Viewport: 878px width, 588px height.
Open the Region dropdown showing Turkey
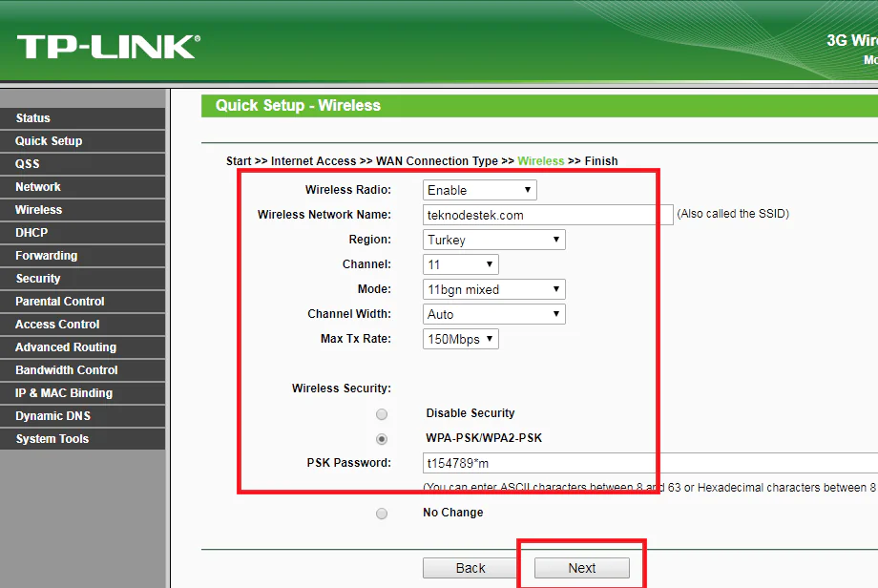[x=494, y=241]
